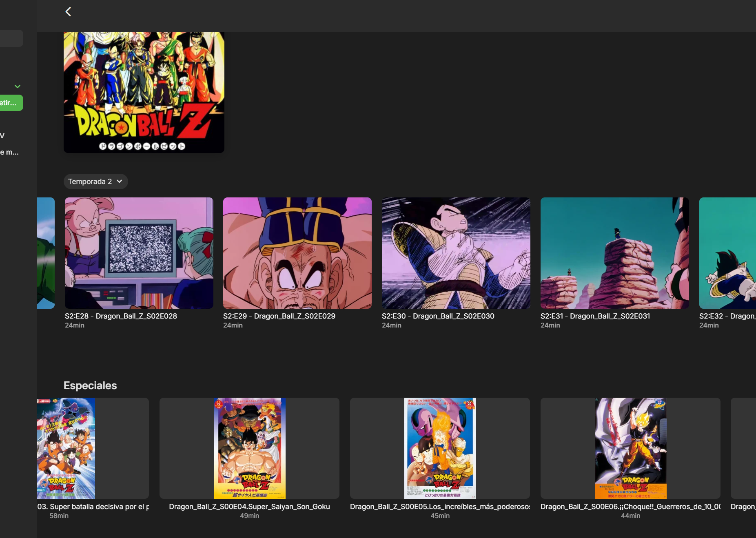756x538 pixels.
Task: Open special Guerreros_de_10_000 poster
Action: (x=630, y=448)
